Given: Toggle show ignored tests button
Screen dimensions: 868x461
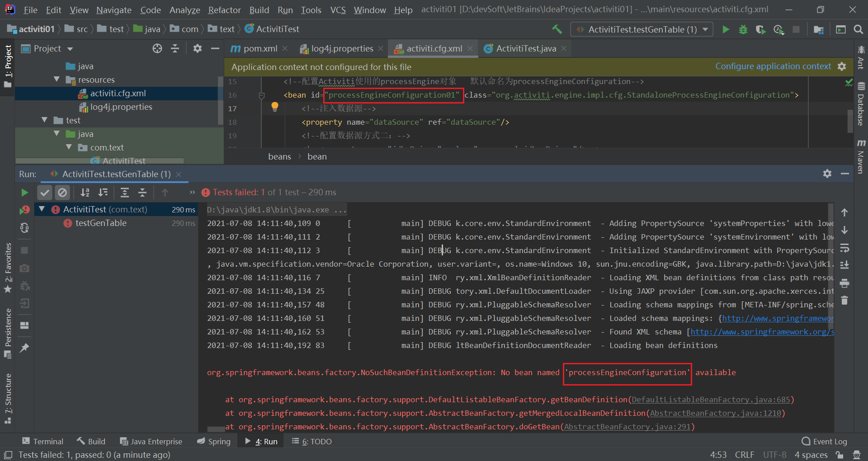Looking at the screenshot, I should pos(62,193).
